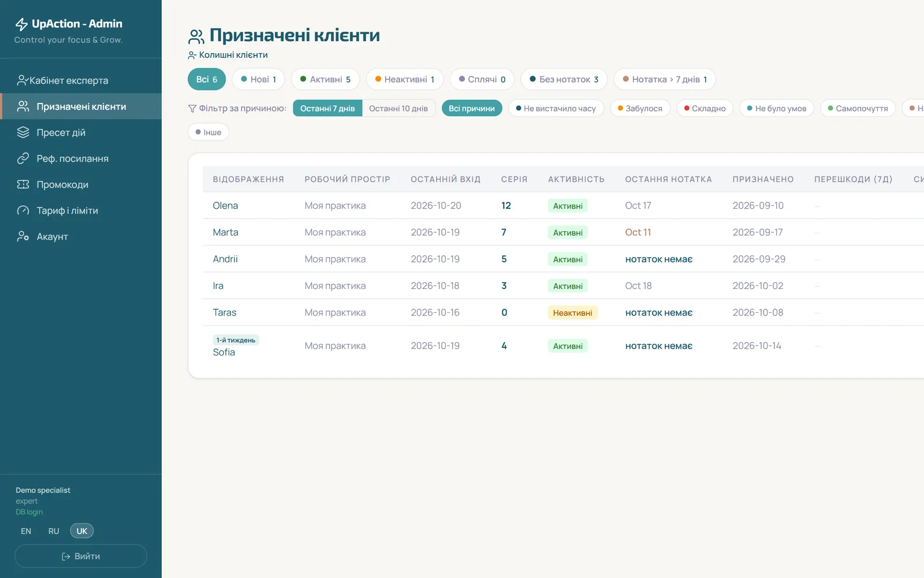
Task: Click the Тариф і ліміти gauge icon
Action: (23, 210)
